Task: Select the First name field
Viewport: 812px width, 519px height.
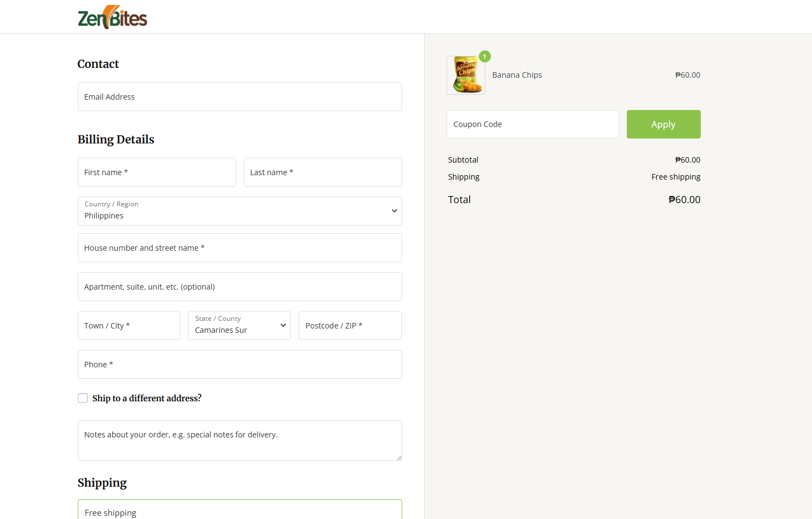Action: 157,172
